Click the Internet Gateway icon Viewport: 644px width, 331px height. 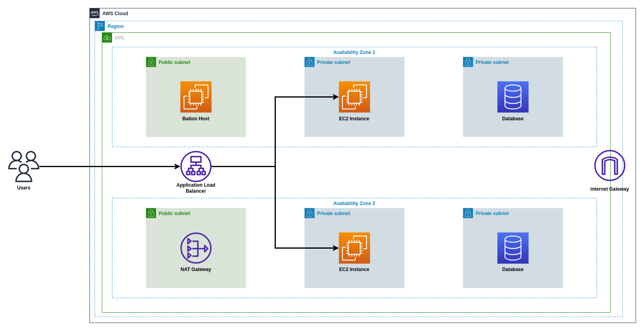click(x=610, y=165)
